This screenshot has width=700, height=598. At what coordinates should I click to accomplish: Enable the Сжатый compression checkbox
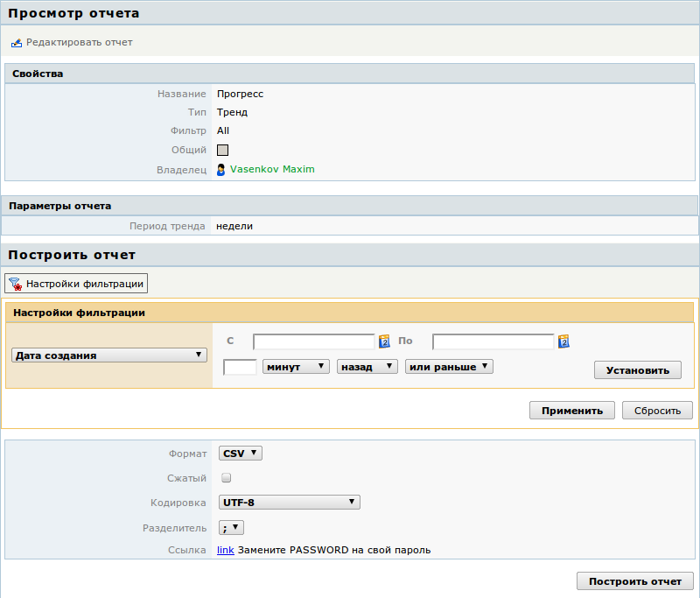(226, 478)
